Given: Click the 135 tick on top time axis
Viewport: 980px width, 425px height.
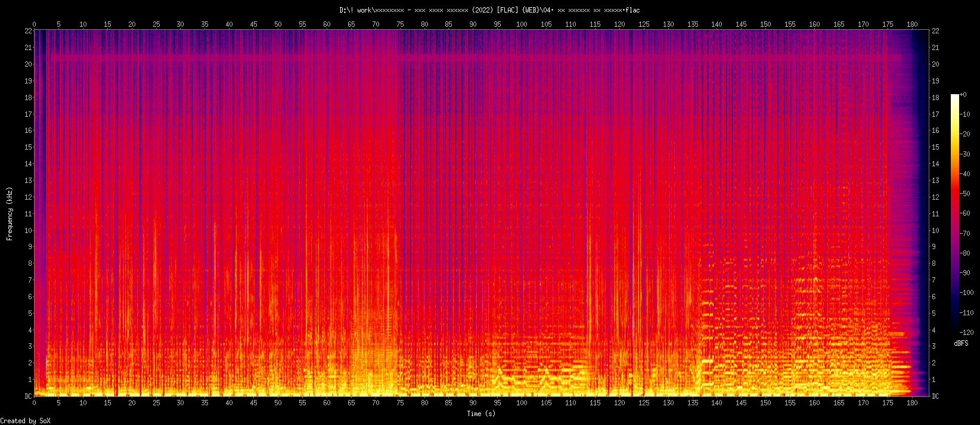Looking at the screenshot, I should (x=693, y=24).
